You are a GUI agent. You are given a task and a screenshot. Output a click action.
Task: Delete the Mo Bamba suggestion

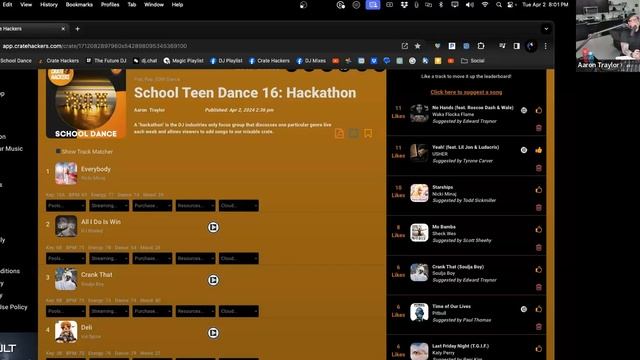point(539,247)
